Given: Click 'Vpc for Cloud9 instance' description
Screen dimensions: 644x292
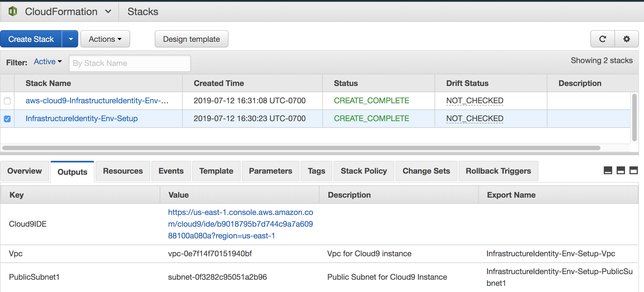Looking at the screenshot, I should click(369, 253).
